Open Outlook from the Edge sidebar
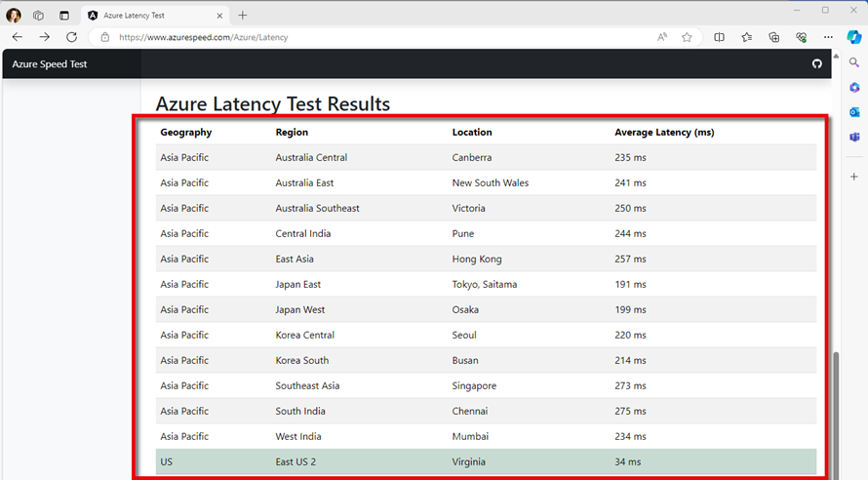 [x=854, y=112]
